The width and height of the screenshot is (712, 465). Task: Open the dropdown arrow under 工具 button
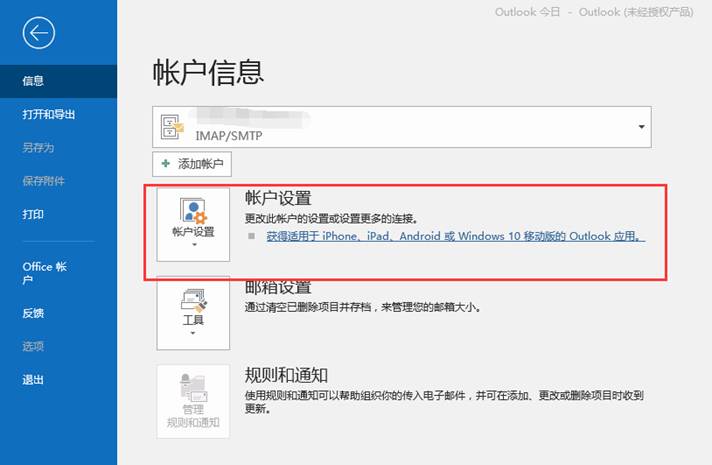[193, 333]
